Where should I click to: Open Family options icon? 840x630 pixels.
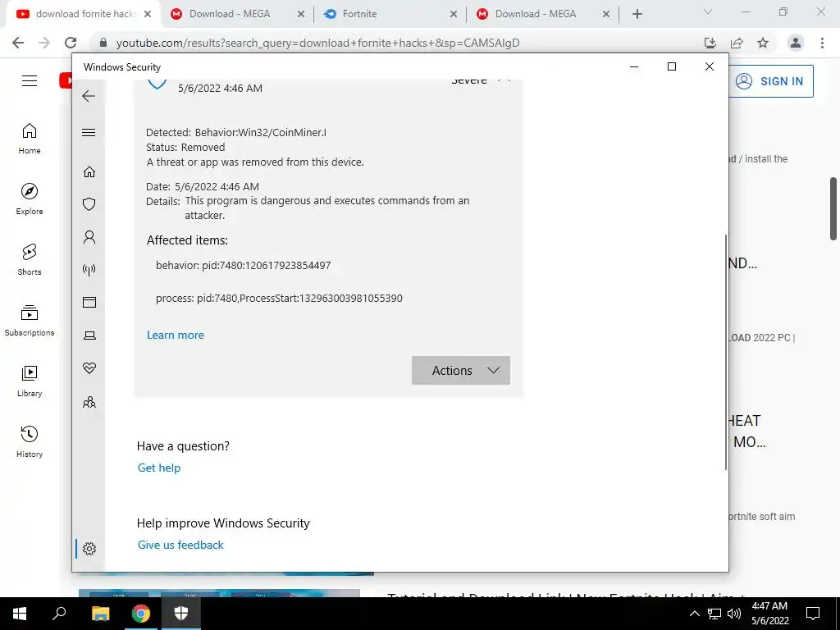tap(89, 402)
